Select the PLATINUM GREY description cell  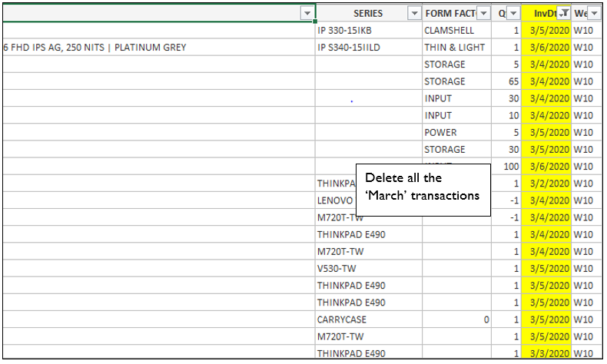coord(154,48)
